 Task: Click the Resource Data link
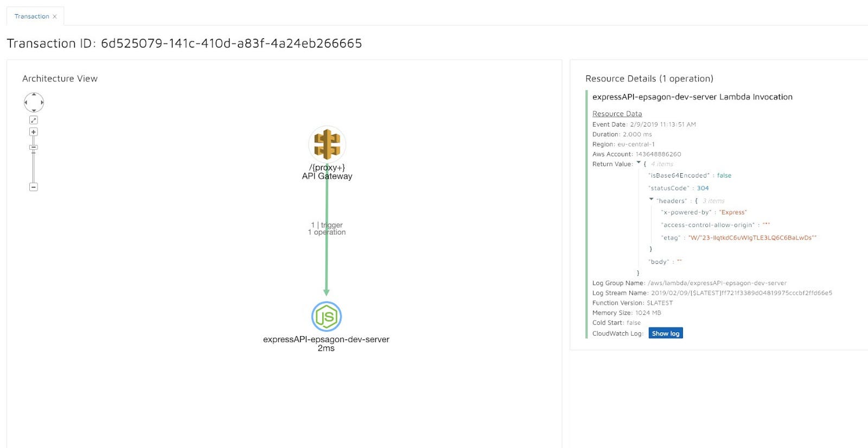pos(617,113)
